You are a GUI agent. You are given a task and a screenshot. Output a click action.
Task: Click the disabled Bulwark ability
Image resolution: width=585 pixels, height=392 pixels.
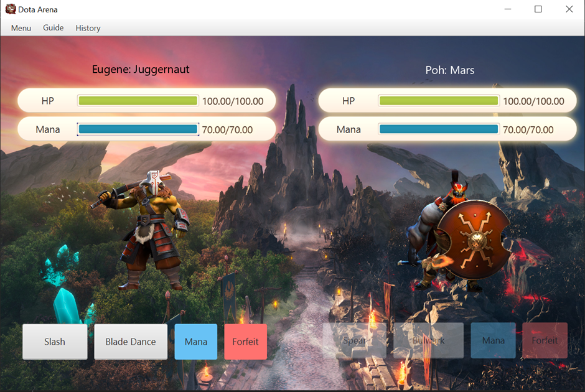pyautogui.click(x=428, y=340)
